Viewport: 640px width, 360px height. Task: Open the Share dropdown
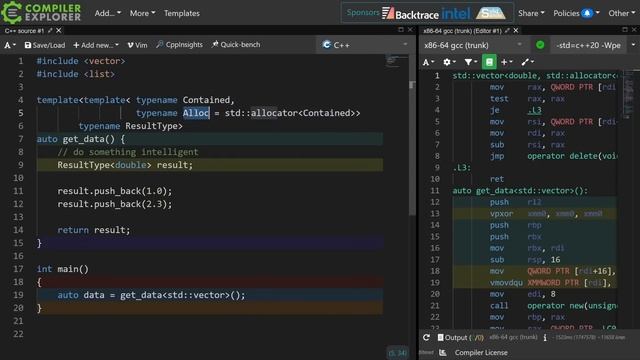(531, 13)
